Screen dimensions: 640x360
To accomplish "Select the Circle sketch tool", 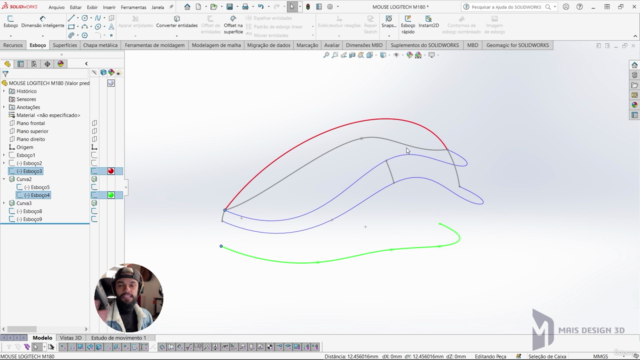I will tap(84, 18).
